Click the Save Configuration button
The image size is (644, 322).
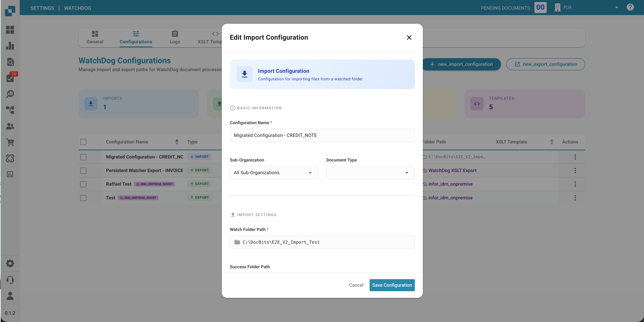pos(392,285)
